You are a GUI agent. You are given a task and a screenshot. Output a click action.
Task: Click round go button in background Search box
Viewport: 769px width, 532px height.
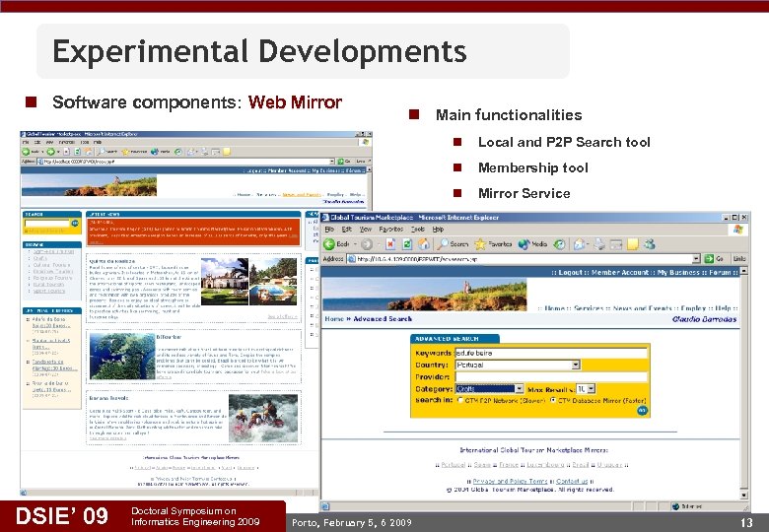click(x=75, y=223)
